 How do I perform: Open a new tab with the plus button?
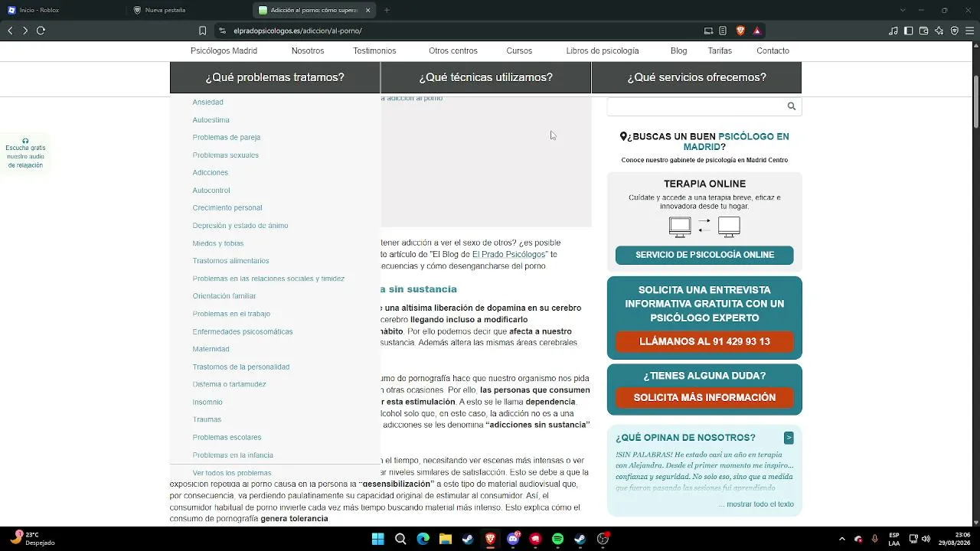(x=387, y=10)
